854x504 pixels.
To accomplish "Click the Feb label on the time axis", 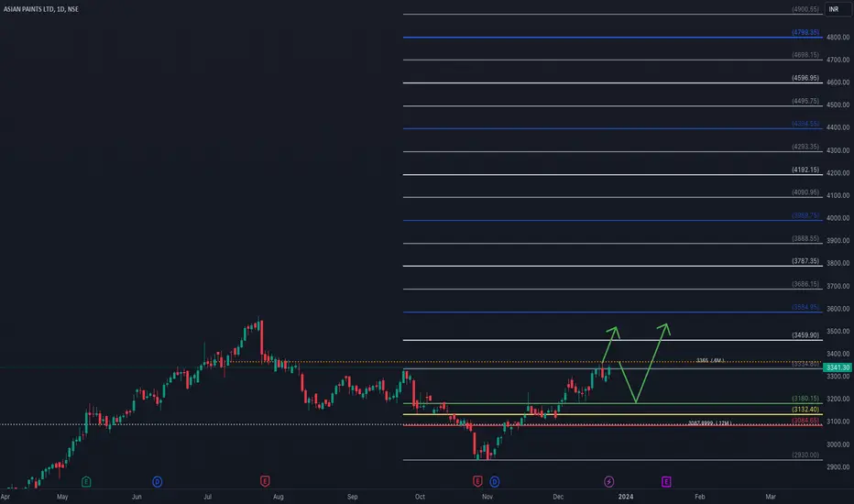I will (700, 497).
